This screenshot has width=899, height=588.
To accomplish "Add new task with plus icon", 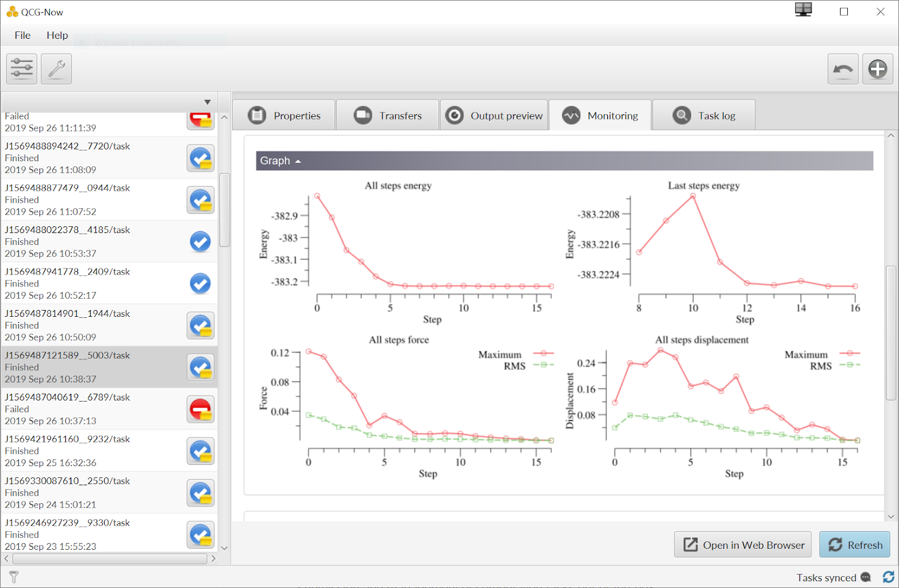I will pos(878,69).
